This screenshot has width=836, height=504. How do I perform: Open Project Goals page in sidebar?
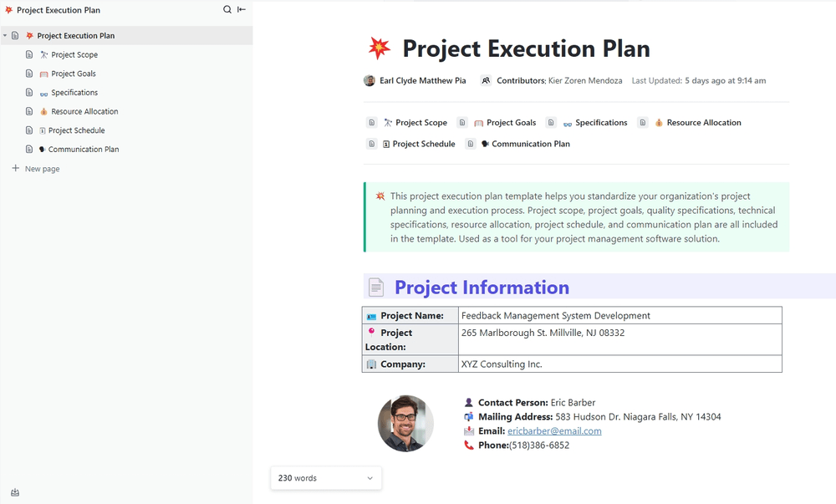pyautogui.click(x=74, y=74)
